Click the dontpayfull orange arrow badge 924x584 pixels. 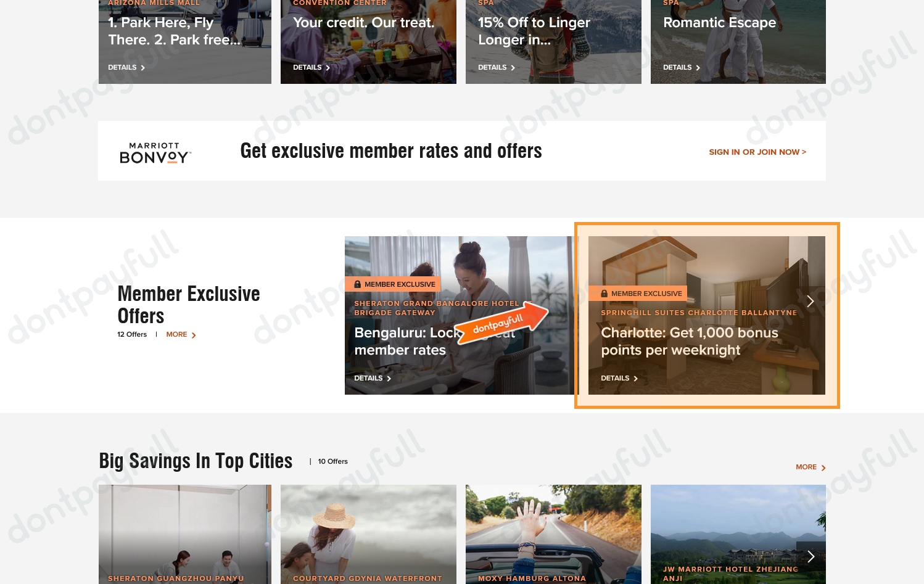[x=502, y=323]
